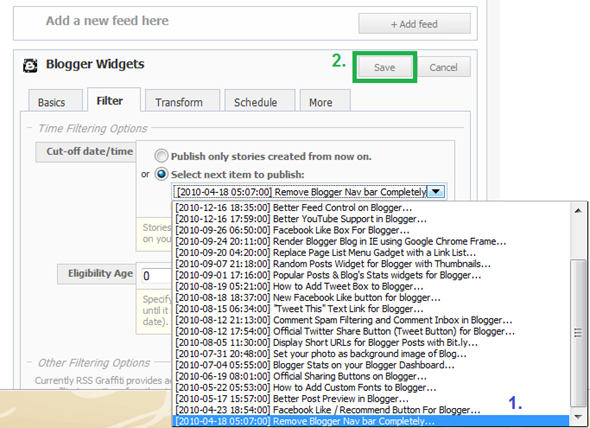Choose Select next item to publish radio
The image size is (590, 428).
[x=161, y=174]
